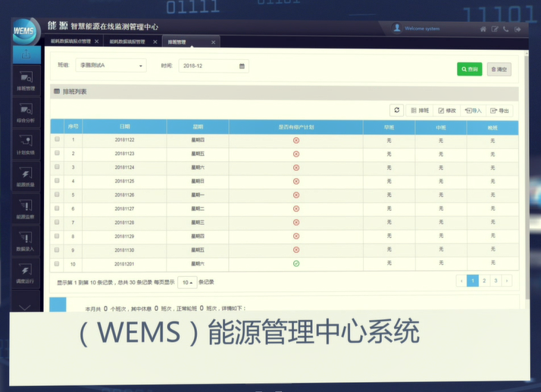This screenshot has height=392, width=541.
Task: Tick checkbox for row 5
Action: click(57, 194)
